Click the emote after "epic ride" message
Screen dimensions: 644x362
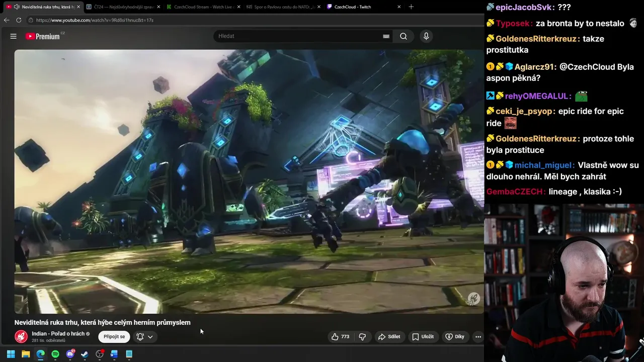(x=511, y=123)
